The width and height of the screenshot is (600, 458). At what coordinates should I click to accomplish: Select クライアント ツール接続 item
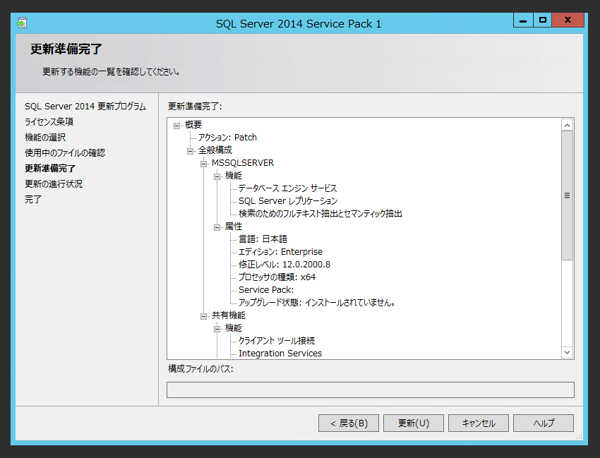point(277,341)
